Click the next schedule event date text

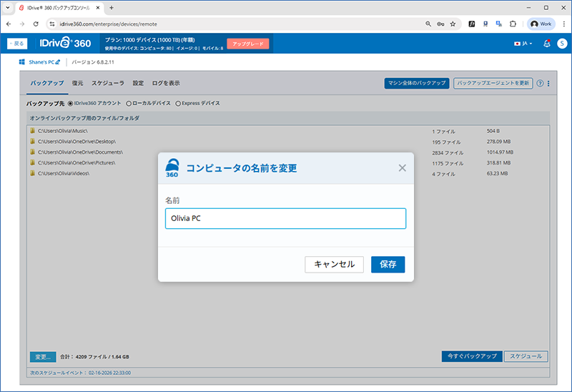109,373
